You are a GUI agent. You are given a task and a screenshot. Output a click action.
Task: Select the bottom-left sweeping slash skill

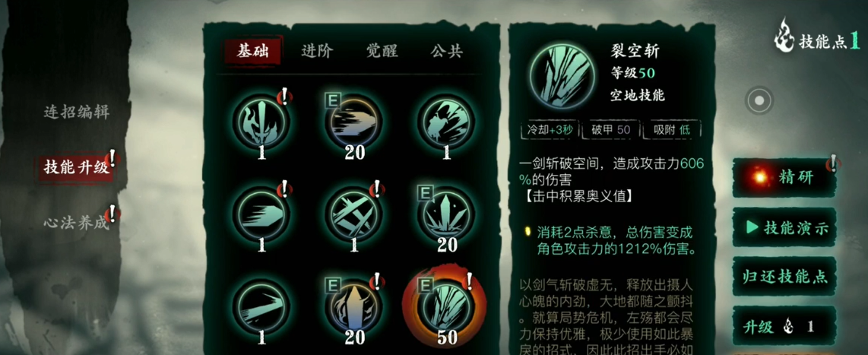(261, 306)
